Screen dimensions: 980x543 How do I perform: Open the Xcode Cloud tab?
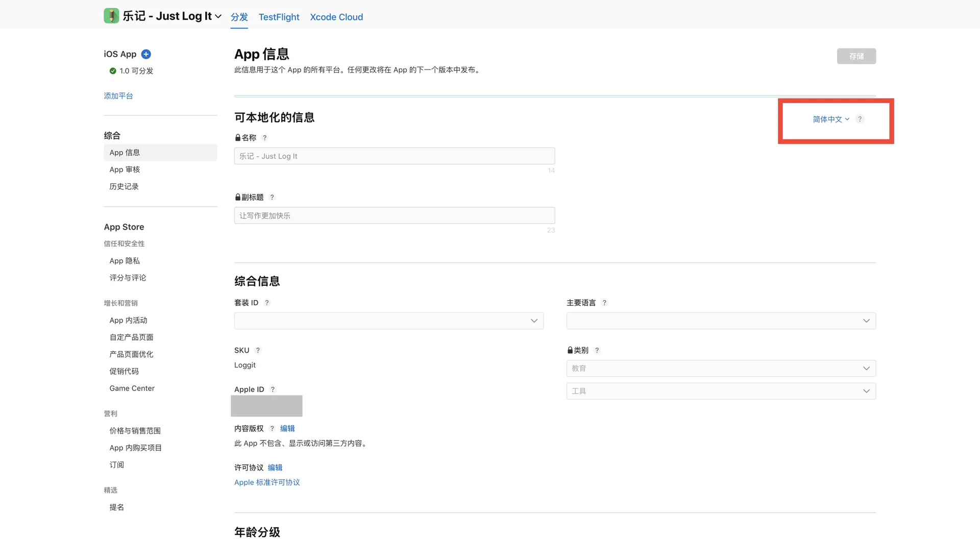point(336,17)
